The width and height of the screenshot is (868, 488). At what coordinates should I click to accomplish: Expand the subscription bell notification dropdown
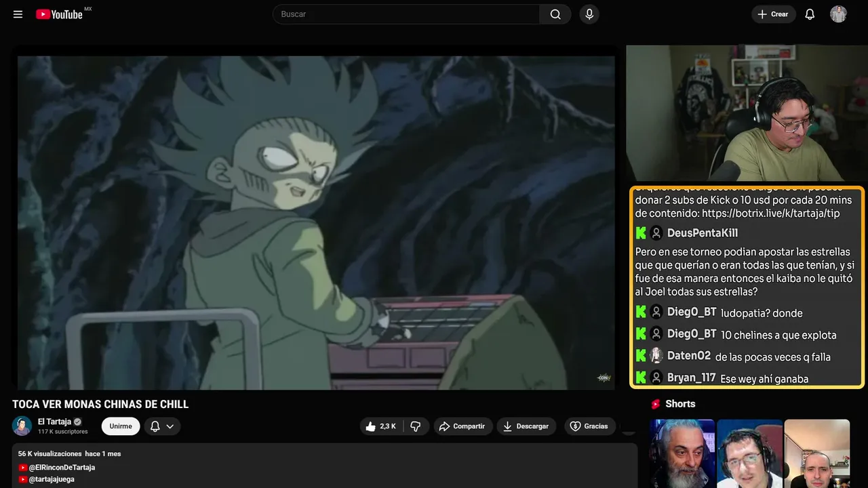(162, 426)
